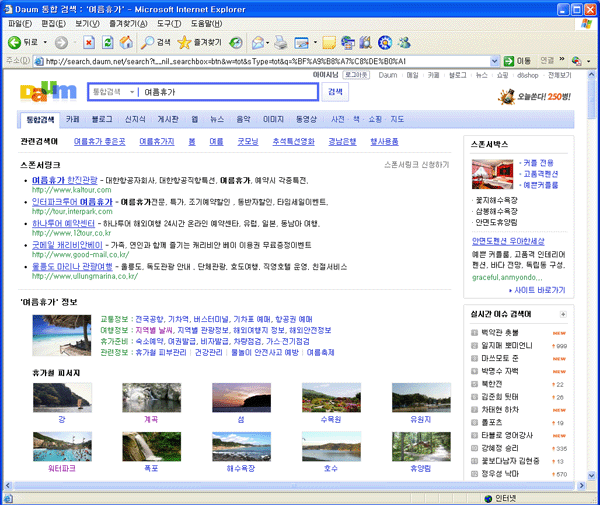Click the Daum logo

coord(48,91)
